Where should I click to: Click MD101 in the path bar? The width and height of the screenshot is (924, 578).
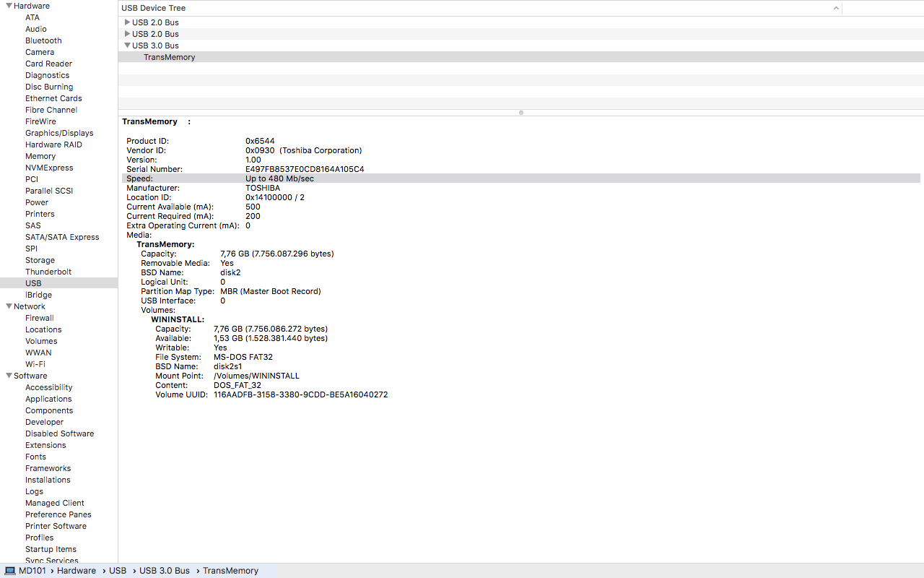coord(32,571)
